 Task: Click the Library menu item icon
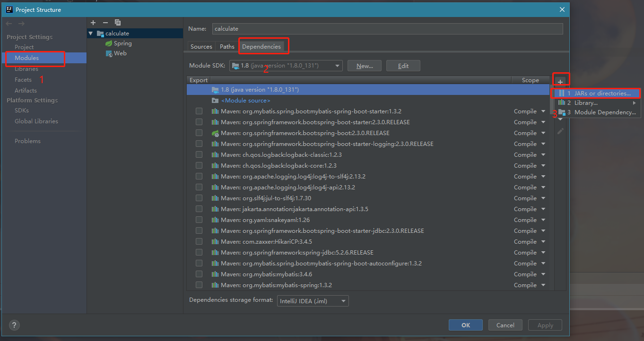562,103
